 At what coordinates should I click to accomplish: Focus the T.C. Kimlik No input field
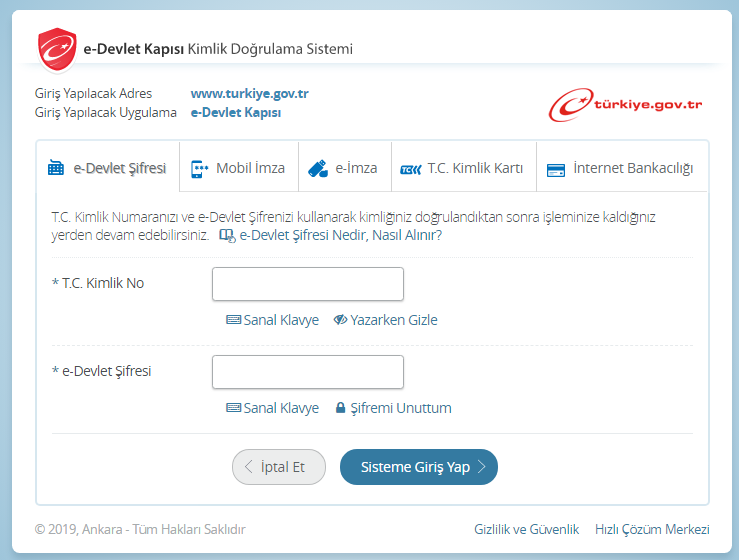pyautogui.click(x=308, y=284)
